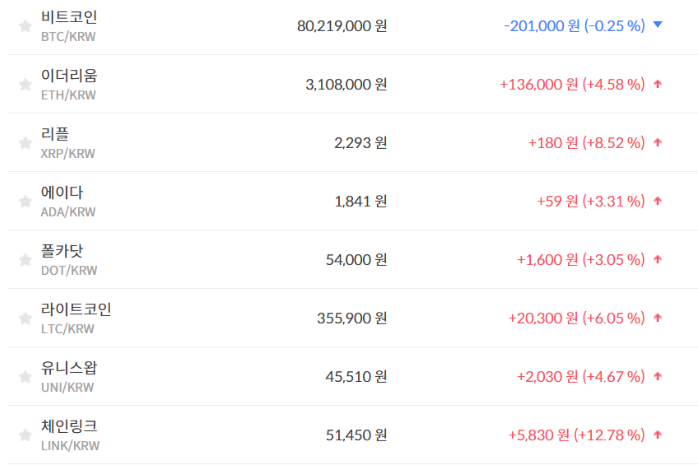
Task: Click the UNI/KRW trading pair label
Action: (x=68, y=387)
